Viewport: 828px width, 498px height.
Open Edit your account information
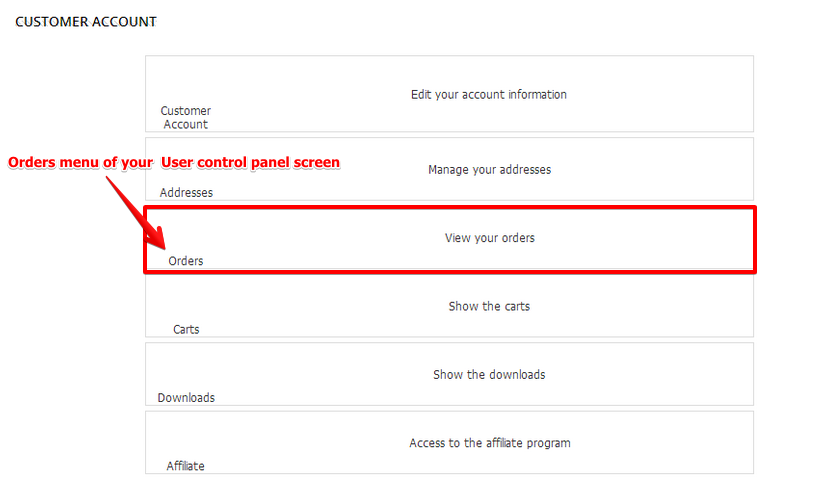(488, 94)
